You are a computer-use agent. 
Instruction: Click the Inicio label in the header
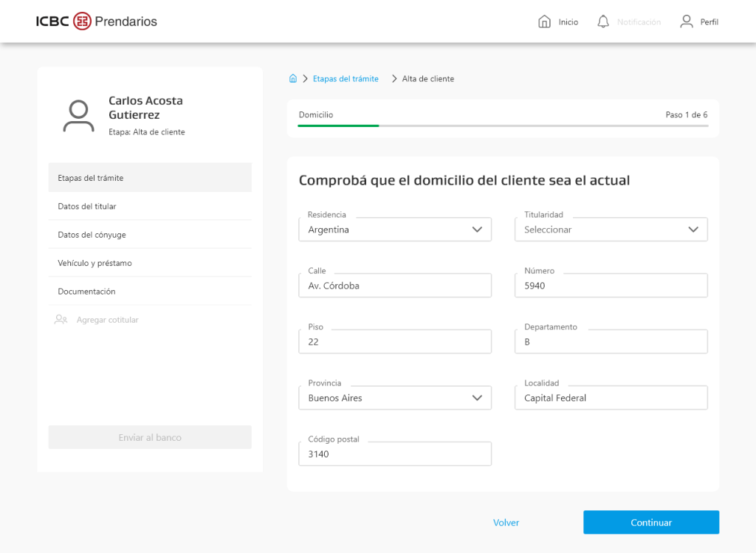click(568, 22)
